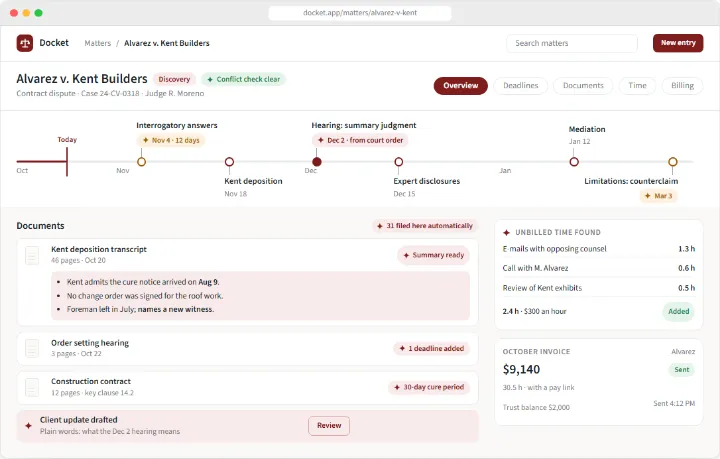This screenshot has height=459, width=720.
Task: Click the yellow window minimize button
Action: 26,13
